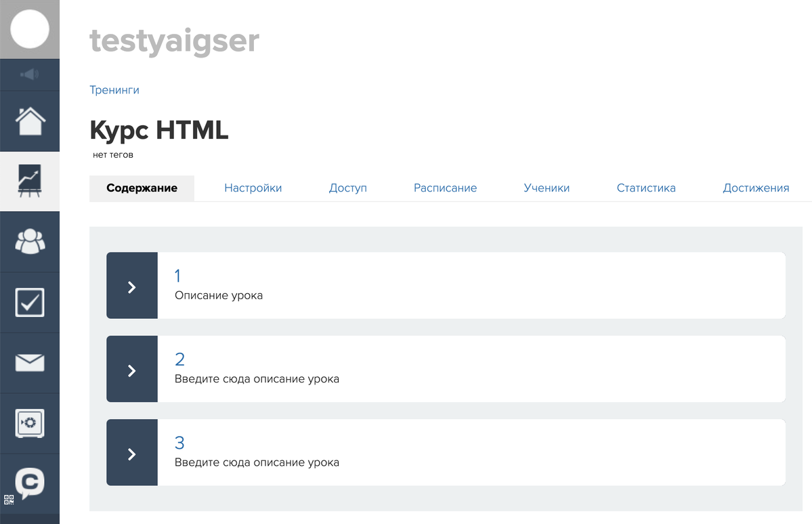Click the user avatar circle
The height and width of the screenshot is (524, 812).
click(x=30, y=28)
